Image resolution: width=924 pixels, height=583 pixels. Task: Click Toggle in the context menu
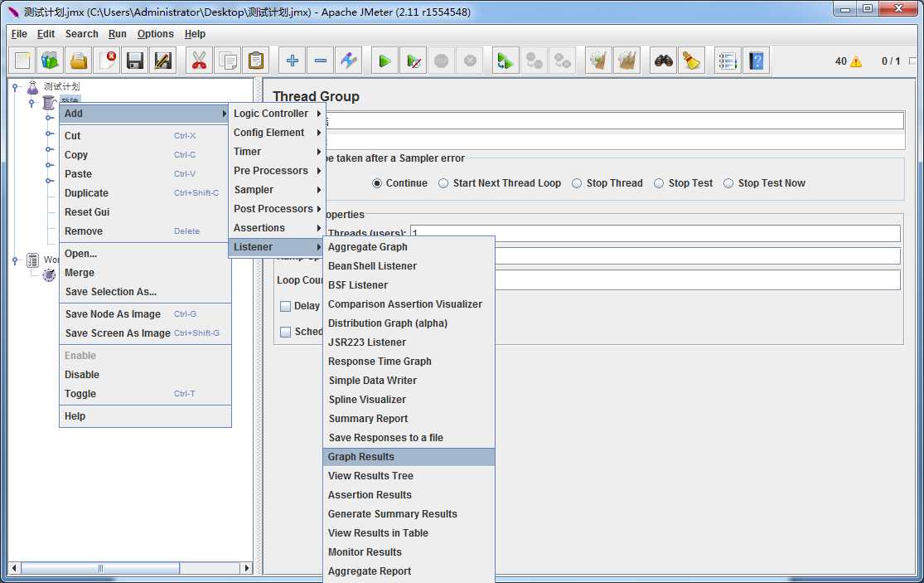point(145,394)
